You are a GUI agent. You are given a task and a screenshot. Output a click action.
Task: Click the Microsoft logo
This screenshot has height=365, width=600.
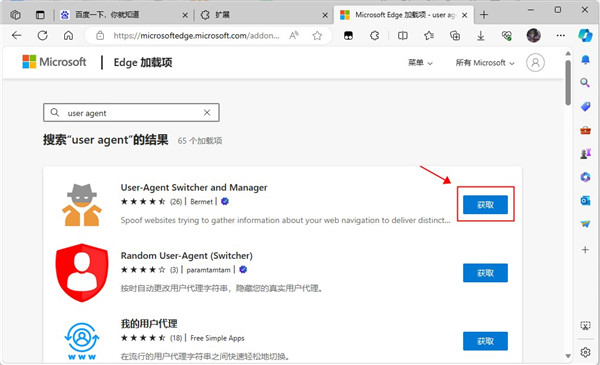coord(54,62)
